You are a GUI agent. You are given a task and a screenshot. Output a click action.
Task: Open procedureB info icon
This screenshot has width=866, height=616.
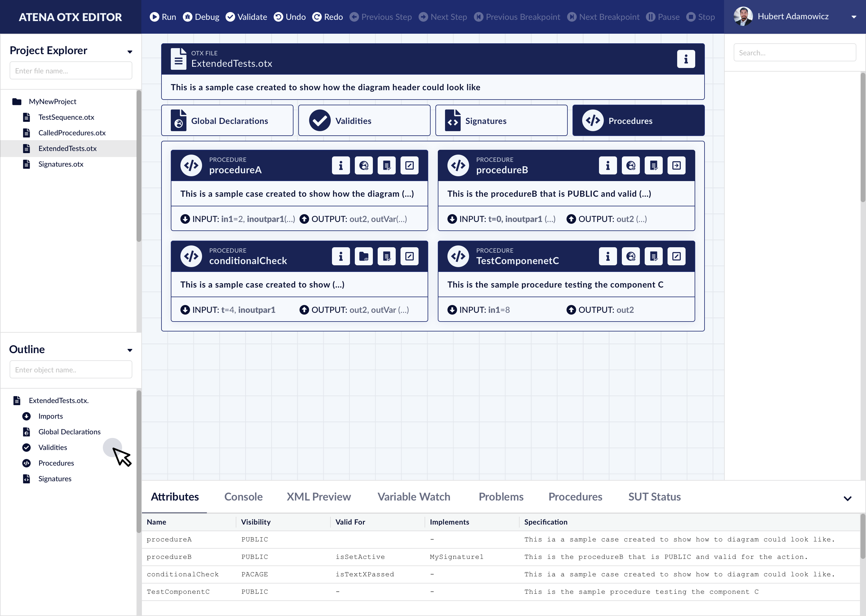coord(608,165)
